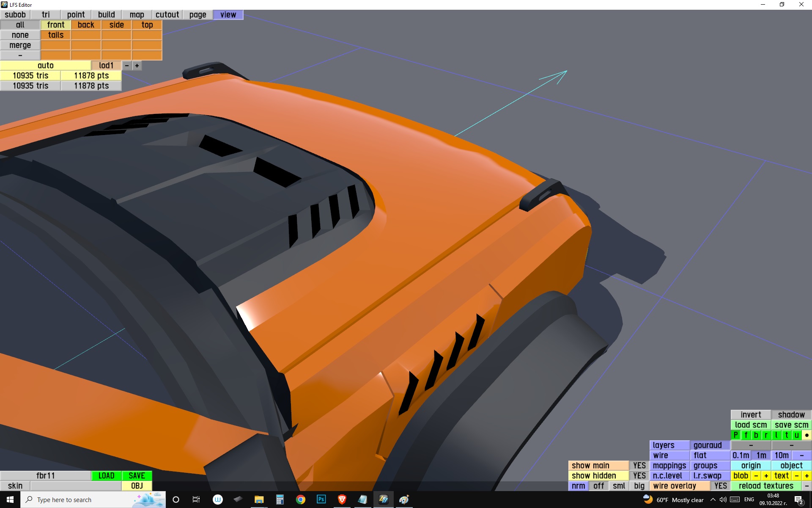Click the green SAVE button
812x508 pixels.
137,476
